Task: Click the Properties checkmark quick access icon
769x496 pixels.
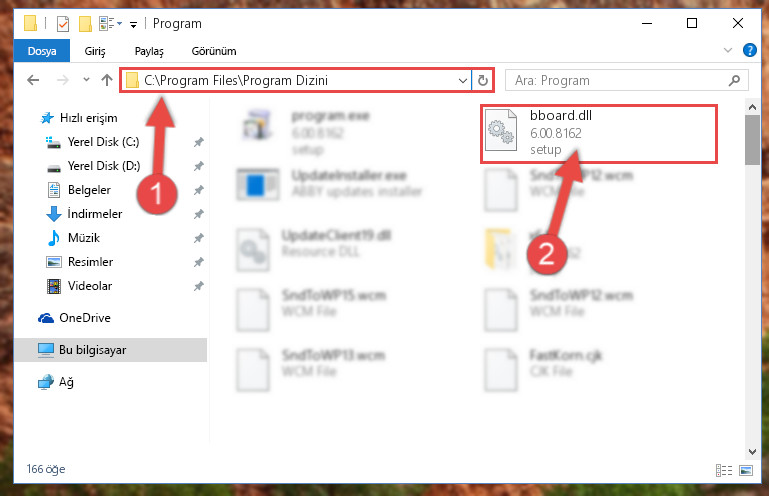Action: pos(63,24)
